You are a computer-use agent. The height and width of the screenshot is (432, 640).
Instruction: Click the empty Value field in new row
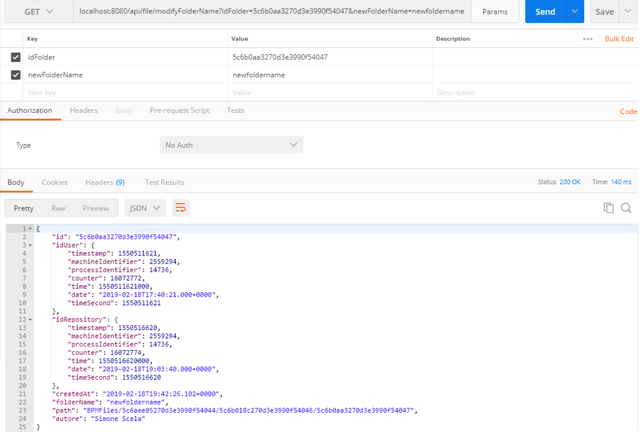pos(330,93)
